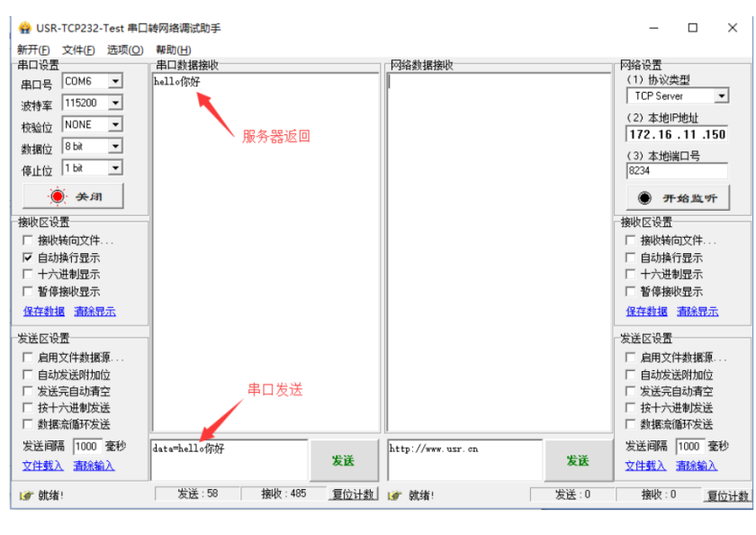Image resolution: width=756 pixels, height=535 pixels.
Task: Click the serial-side 清除显示 link
Action: [x=94, y=312]
